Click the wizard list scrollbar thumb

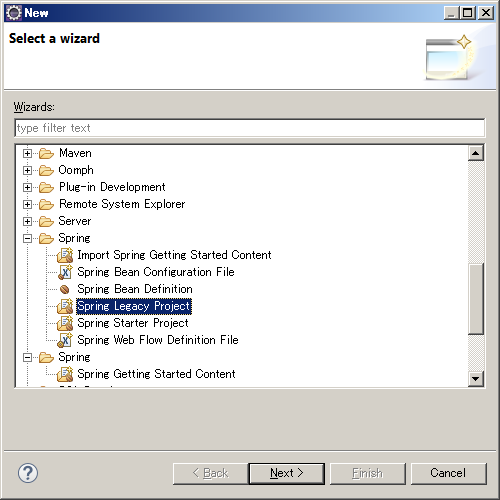476,299
